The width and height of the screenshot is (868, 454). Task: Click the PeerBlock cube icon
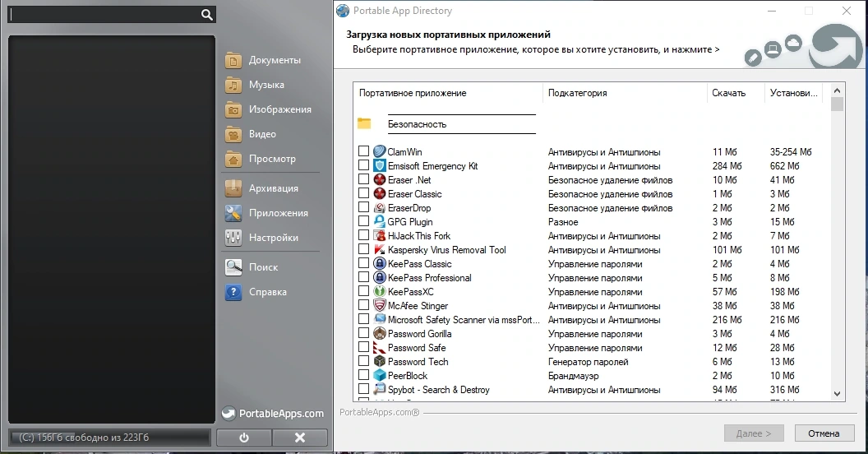pos(379,375)
